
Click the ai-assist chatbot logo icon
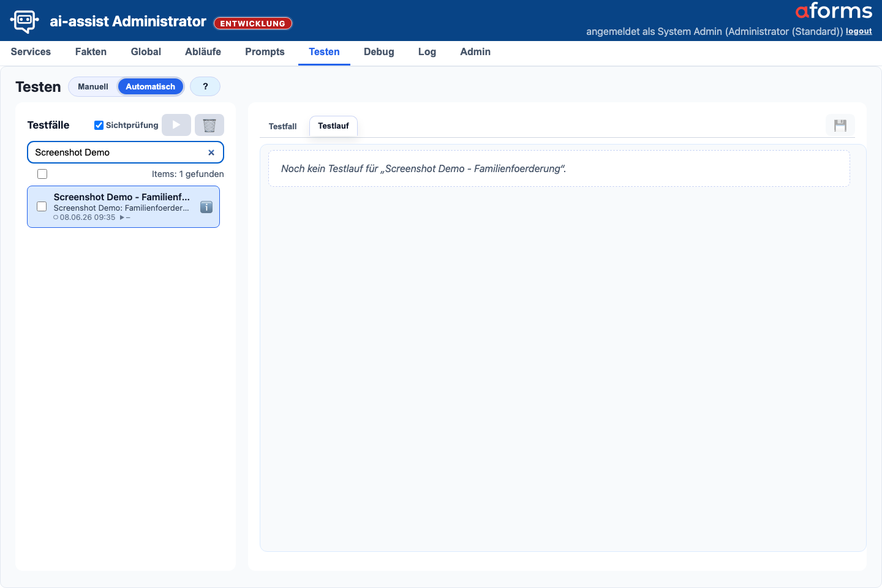pos(24,21)
